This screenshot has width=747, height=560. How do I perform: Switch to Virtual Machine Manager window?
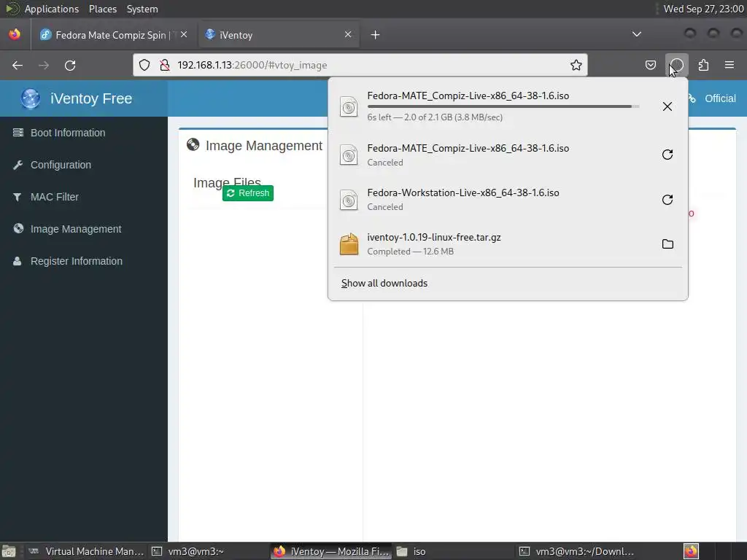pos(86,551)
